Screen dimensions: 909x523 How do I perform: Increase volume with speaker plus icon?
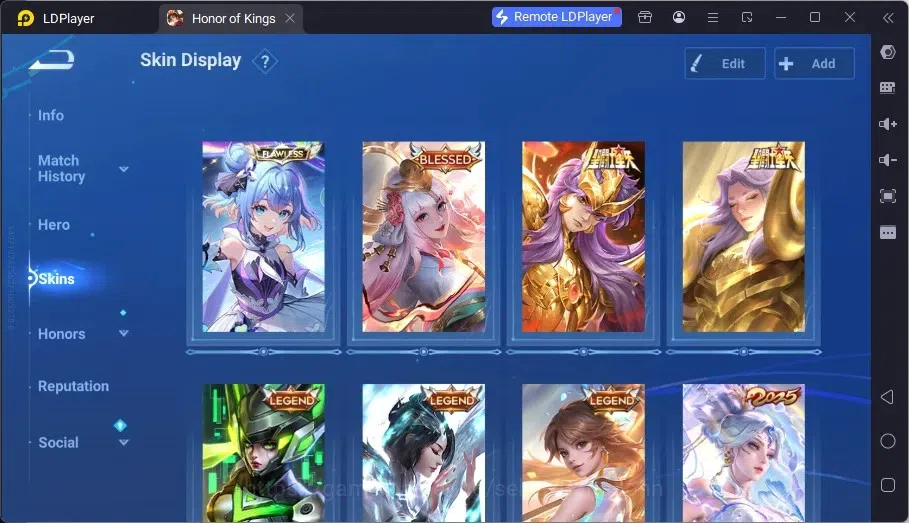pos(888,124)
